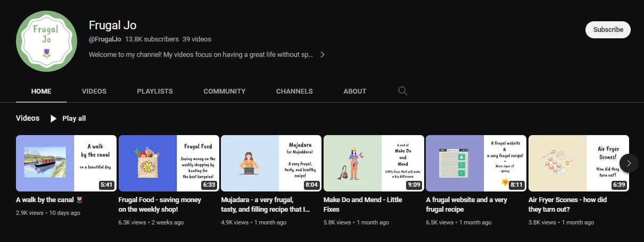Click the 'Mujadara - a very frugal' title
The width and height of the screenshot is (644, 242).
click(x=266, y=205)
